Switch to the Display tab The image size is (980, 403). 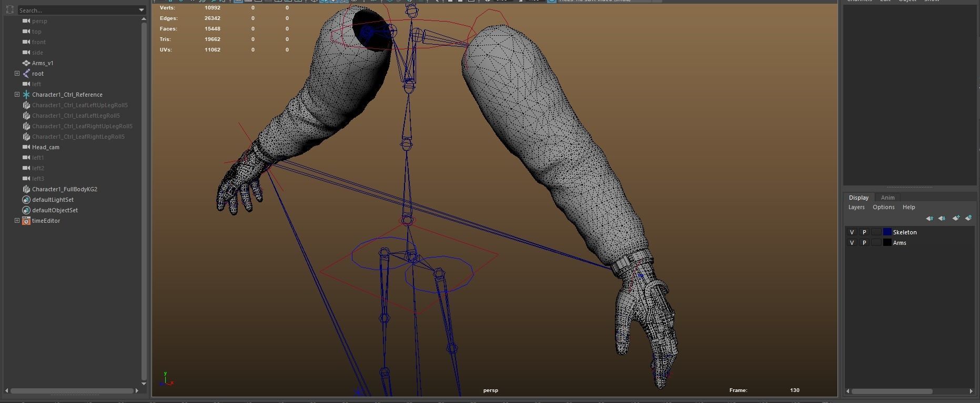point(858,198)
